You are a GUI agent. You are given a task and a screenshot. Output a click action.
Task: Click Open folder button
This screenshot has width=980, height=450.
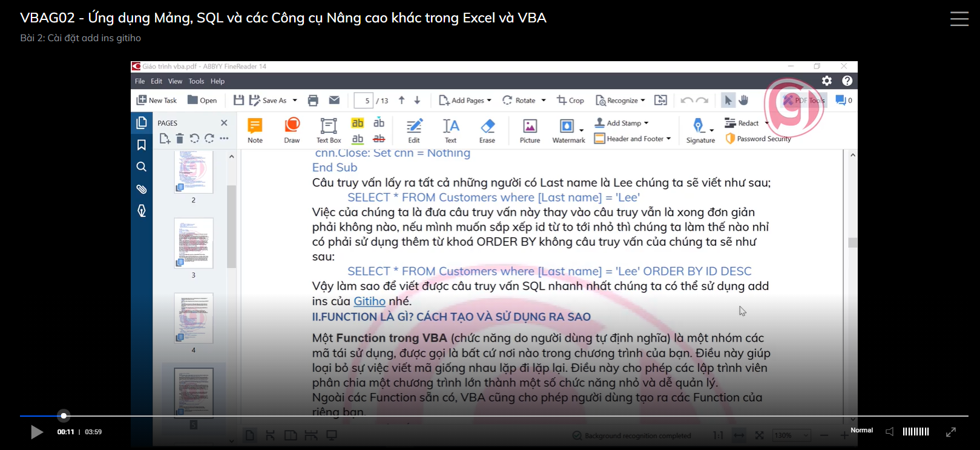coord(202,101)
